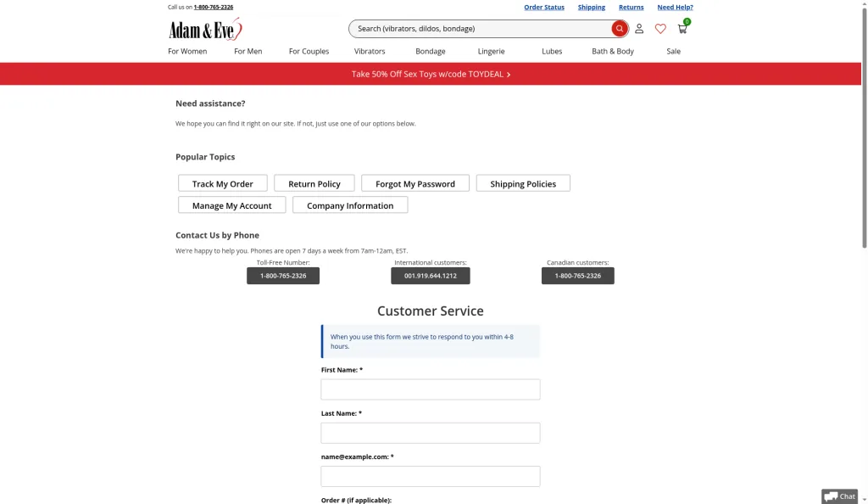
Task: Click the Popular Topics heading
Action: [205, 157]
